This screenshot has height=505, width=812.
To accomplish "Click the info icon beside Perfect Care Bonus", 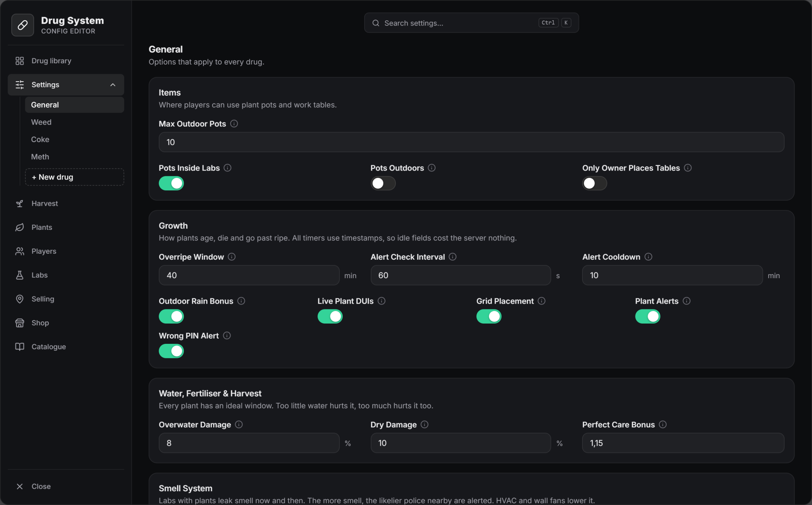I will click(663, 424).
